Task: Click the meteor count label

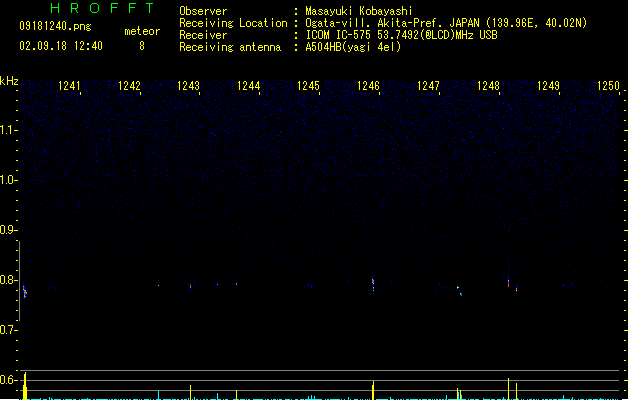Action: (142, 31)
